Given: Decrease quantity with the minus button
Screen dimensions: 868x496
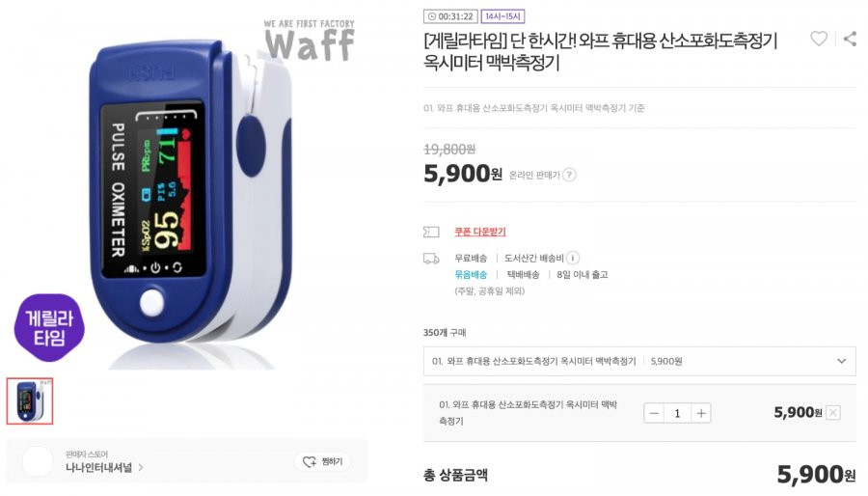Looking at the screenshot, I should (654, 414).
